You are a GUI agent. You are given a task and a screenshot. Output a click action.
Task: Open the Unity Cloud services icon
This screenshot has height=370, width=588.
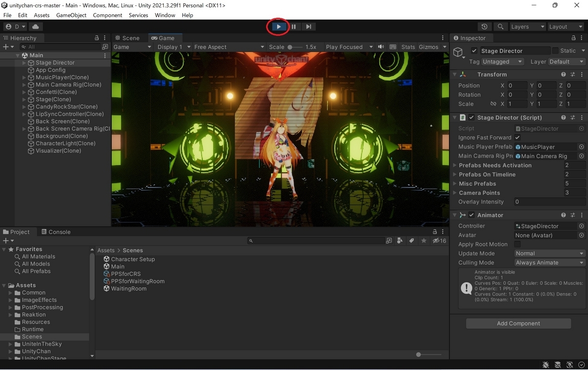pos(36,26)
